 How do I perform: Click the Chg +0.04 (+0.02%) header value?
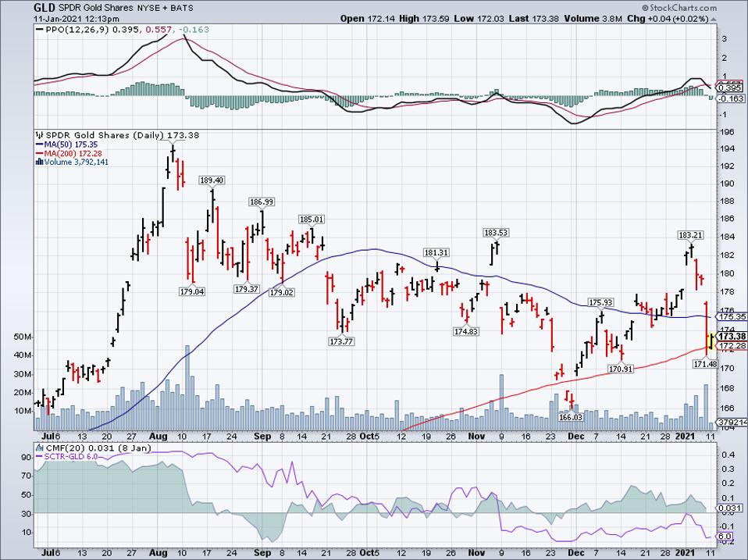(x=668, y=19)
